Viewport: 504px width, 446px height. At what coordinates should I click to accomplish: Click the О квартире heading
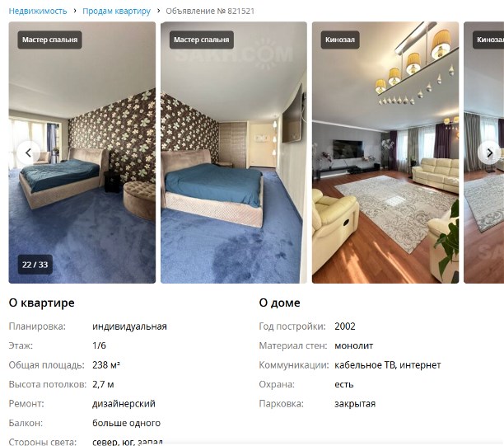[x=42, y=303]
